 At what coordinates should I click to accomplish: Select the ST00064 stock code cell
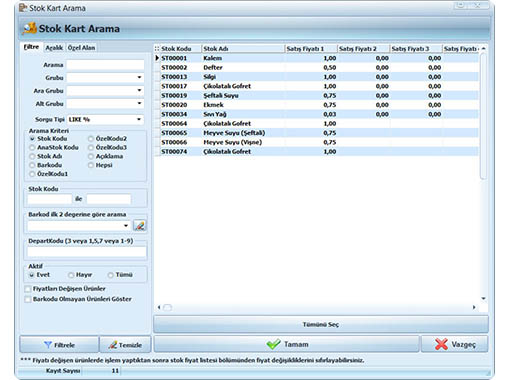tap(180, 123)
